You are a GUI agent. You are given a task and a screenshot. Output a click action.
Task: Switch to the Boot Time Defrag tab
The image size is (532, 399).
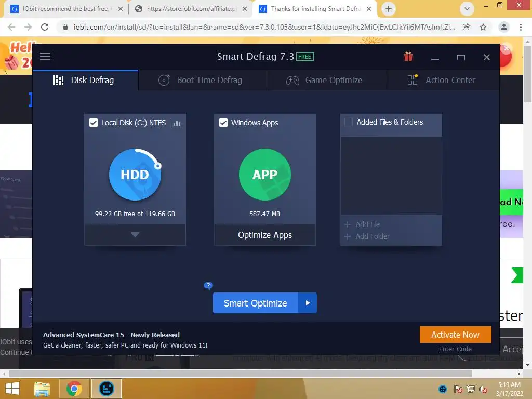point(203,80)
